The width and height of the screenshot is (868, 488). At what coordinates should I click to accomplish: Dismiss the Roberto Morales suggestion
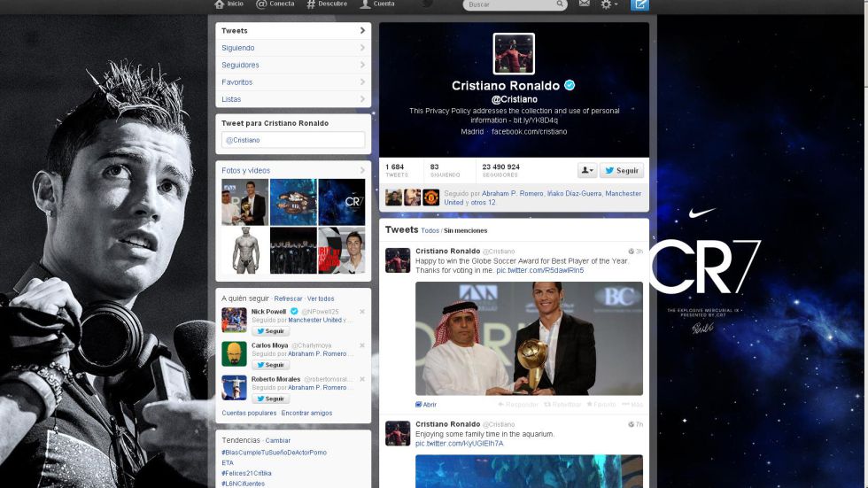(x=362, y=379)
